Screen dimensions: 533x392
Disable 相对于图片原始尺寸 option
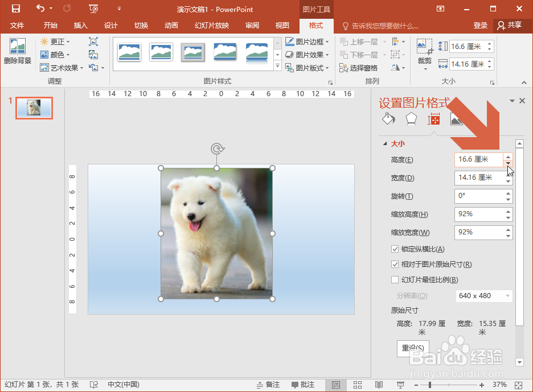[x=395, y=264]
